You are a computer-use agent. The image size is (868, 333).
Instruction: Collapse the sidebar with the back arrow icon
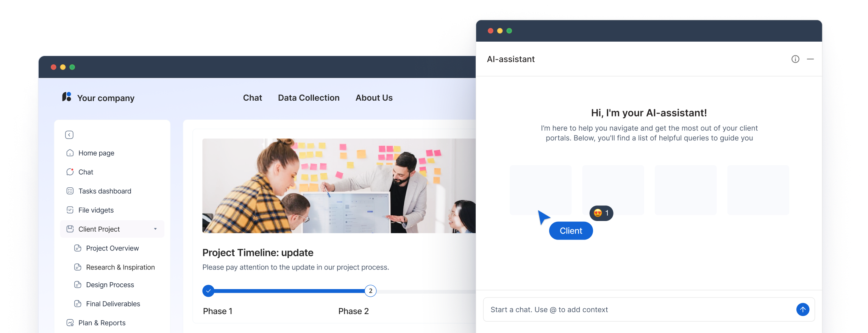69,135
